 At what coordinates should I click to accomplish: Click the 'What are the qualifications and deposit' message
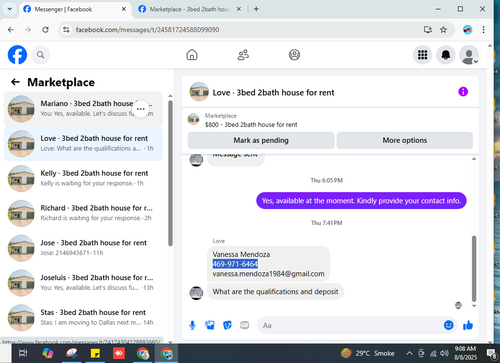[x=275, y=292]
